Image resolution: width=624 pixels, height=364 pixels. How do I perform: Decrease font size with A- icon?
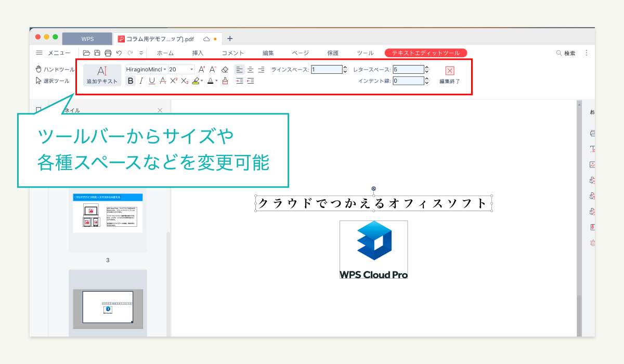point(213,68)
